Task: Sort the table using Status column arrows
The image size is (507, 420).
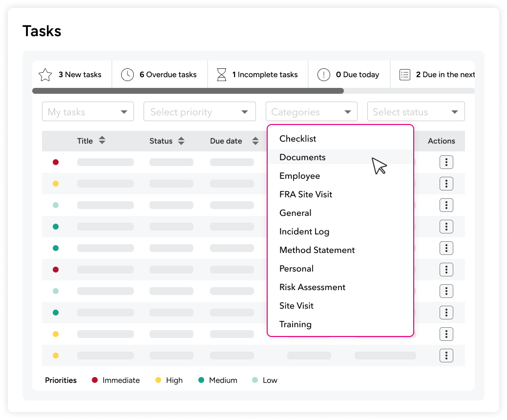Action: pos(181,141)
